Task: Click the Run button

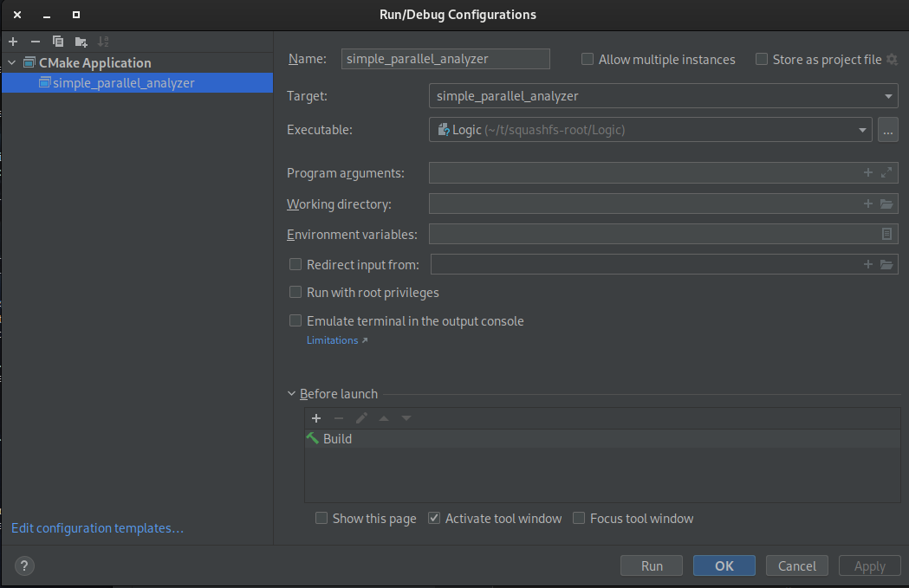Action: tap(652, 566)
